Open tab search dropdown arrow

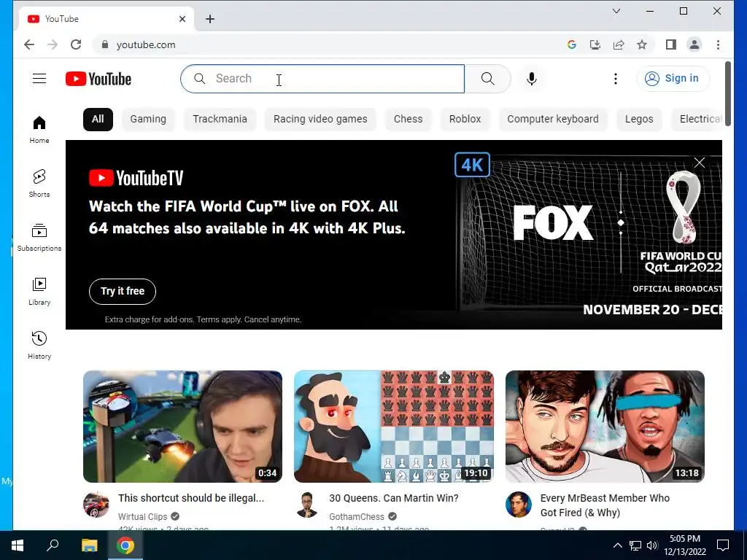(x=616, y=11)
